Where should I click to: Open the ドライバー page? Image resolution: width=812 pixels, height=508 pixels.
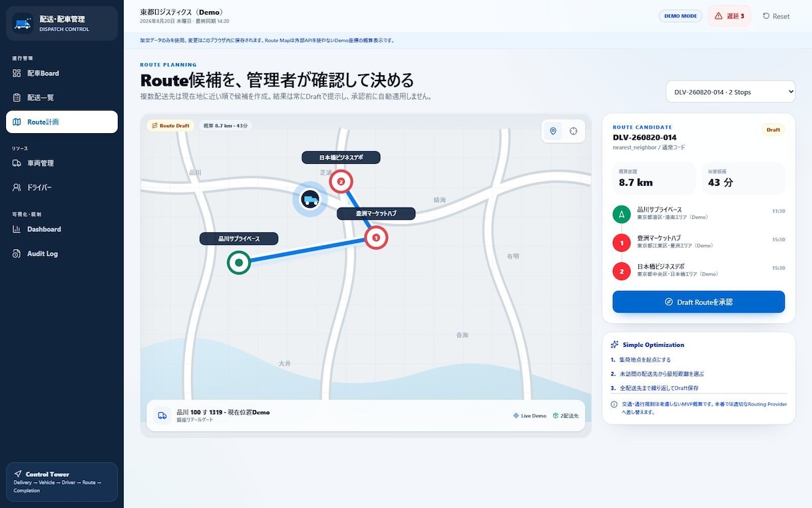point(62,188)
